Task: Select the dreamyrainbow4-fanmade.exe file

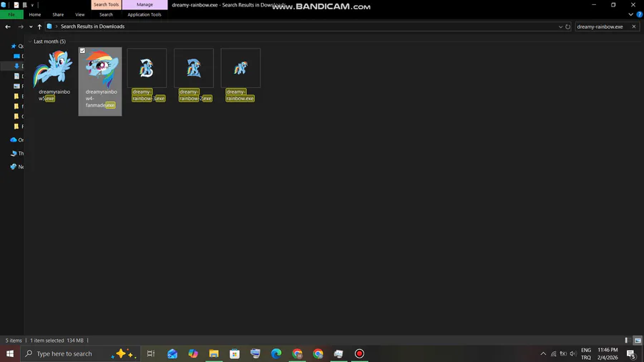Action: [x=99, y=82]
